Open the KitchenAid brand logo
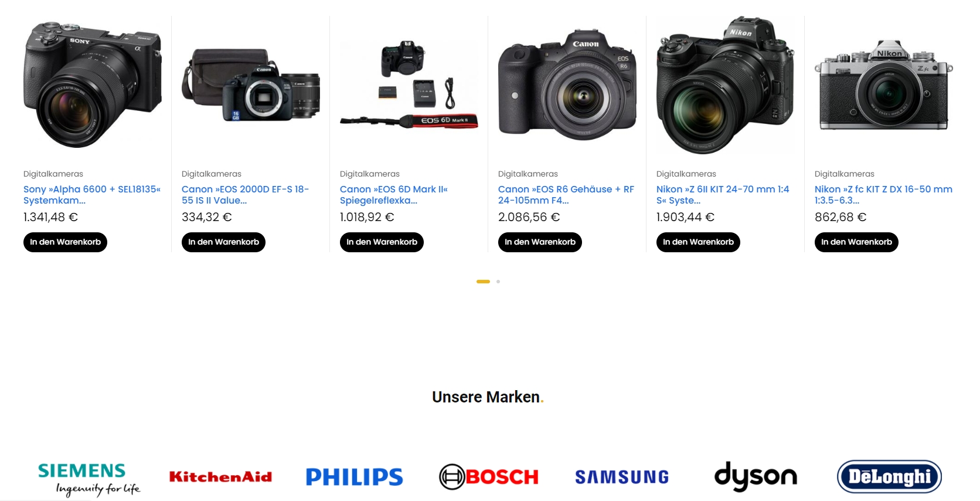980x501 pixels. click(x=220, y=477)
